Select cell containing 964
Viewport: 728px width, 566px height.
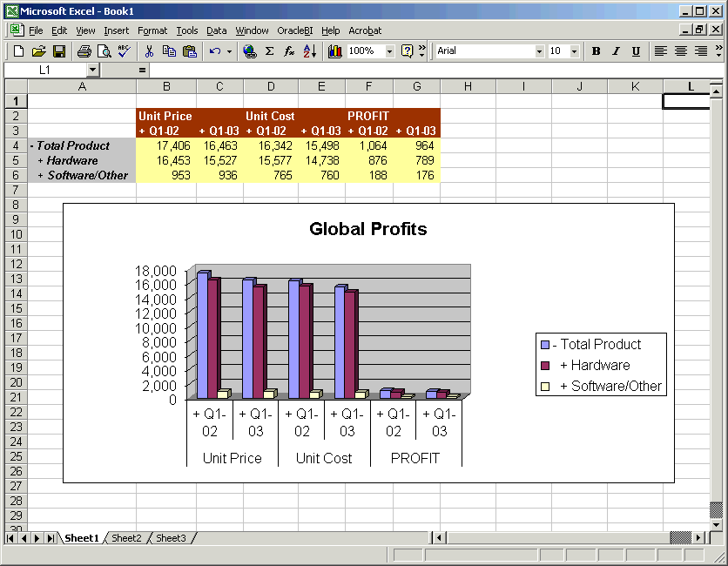pos(416,145)
